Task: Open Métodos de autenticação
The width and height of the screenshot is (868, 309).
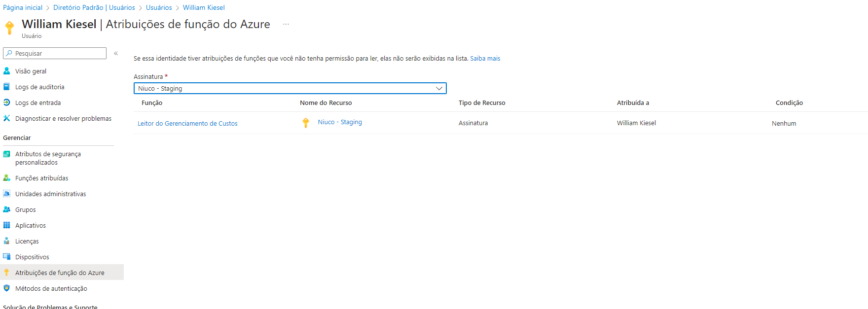Action: pos(51,288)
